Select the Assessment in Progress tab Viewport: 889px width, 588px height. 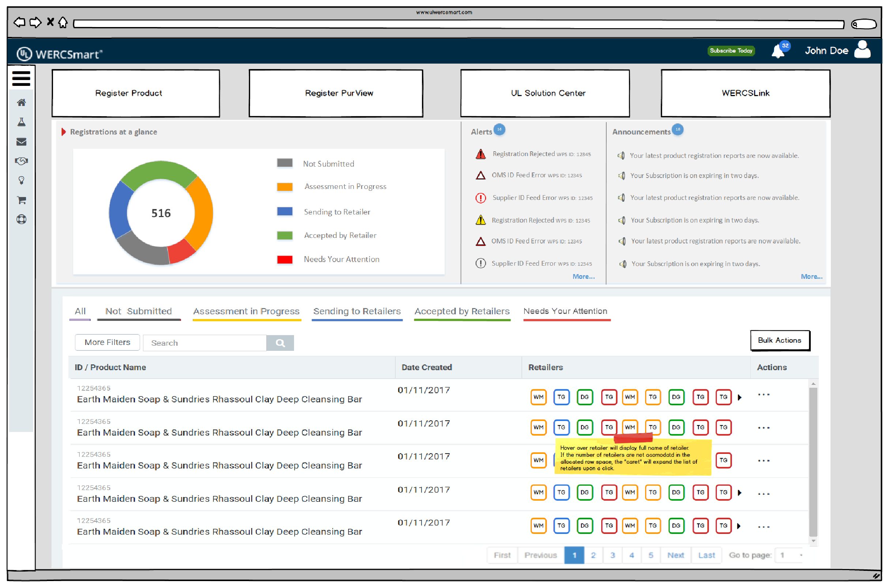[x=246, y=311]
